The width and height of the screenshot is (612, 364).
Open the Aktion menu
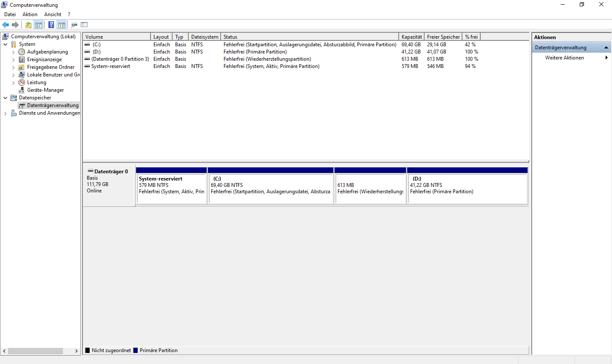tap(30, 14)
